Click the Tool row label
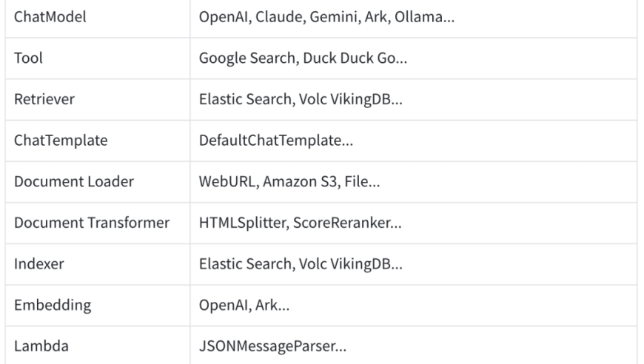Image resolution: width=644 pixels, height=364 pixels. 28,58
